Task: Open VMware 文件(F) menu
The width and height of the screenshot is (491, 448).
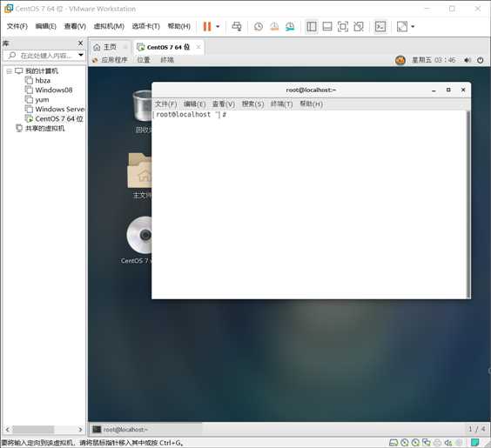Action: coord(17,26)
